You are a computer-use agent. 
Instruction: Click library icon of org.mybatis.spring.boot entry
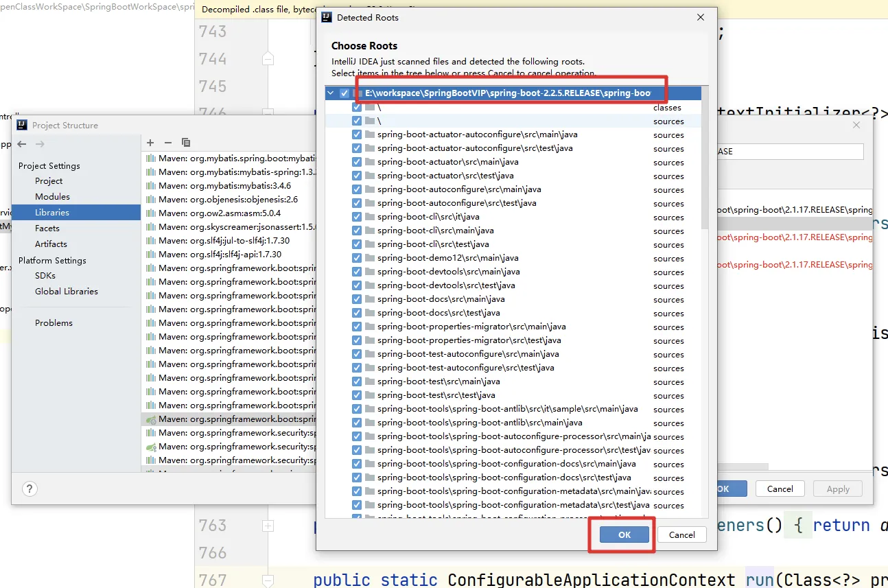(150, 158)
